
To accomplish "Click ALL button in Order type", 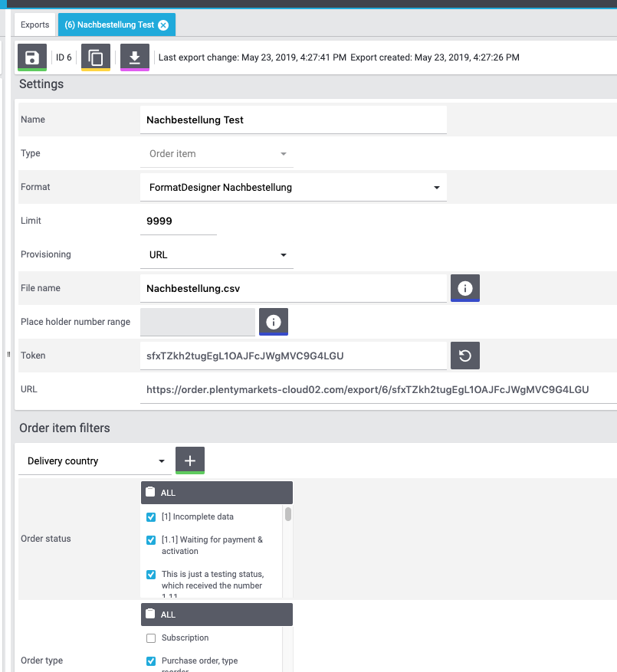I will coord(216,615).
